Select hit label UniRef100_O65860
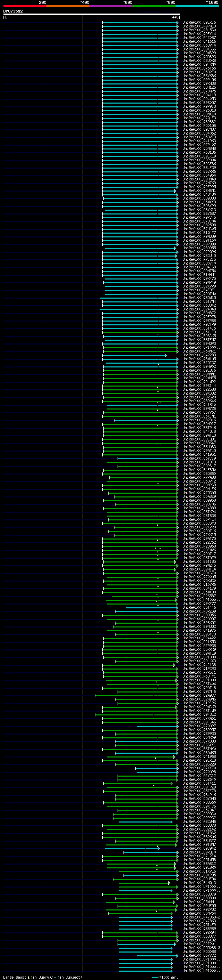The image size is (222, 980). [x=199, y=473]
